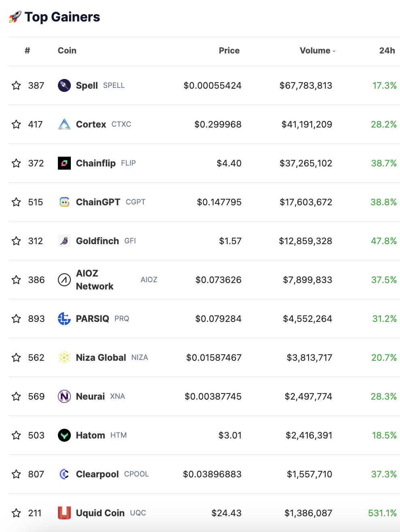The width and height of the screenshot is (400, 532).
Task: Click the ChainGPT robot logo icon
Action: tap(64, 202)
